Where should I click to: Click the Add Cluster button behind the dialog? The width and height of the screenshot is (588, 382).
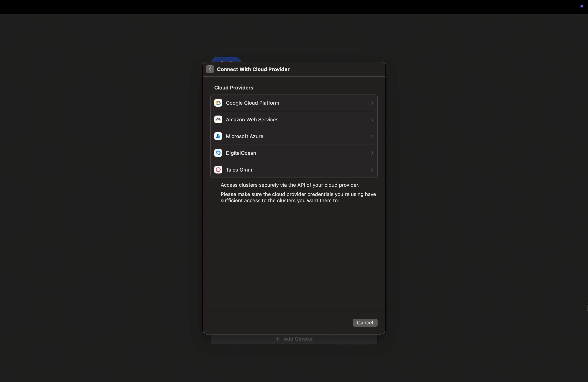click(x=294, y=339)
